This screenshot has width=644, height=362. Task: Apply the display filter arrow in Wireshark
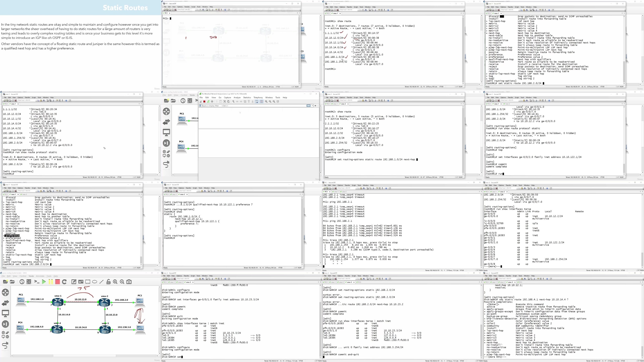(x=309, y=106)
